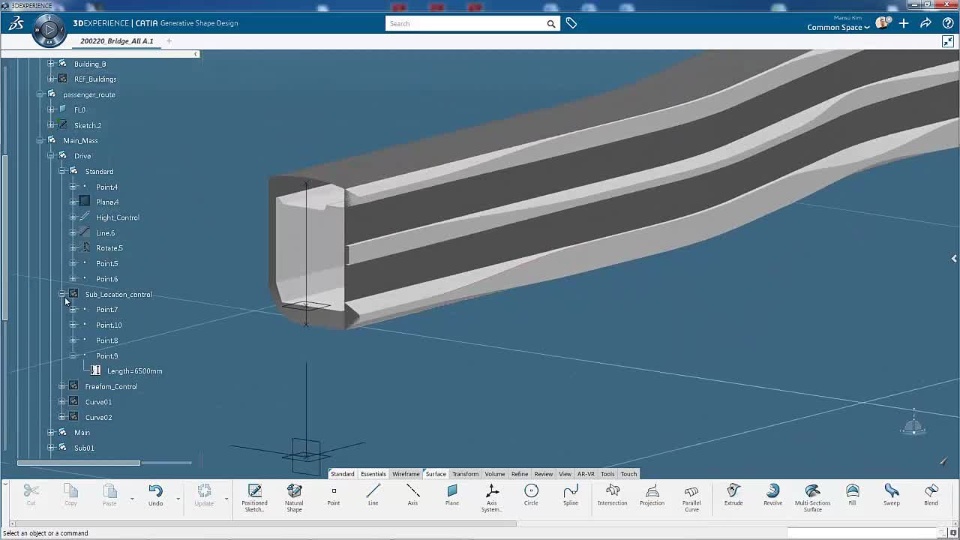Click the search magnifier button
960x540 pixels.
pos(551,24)
